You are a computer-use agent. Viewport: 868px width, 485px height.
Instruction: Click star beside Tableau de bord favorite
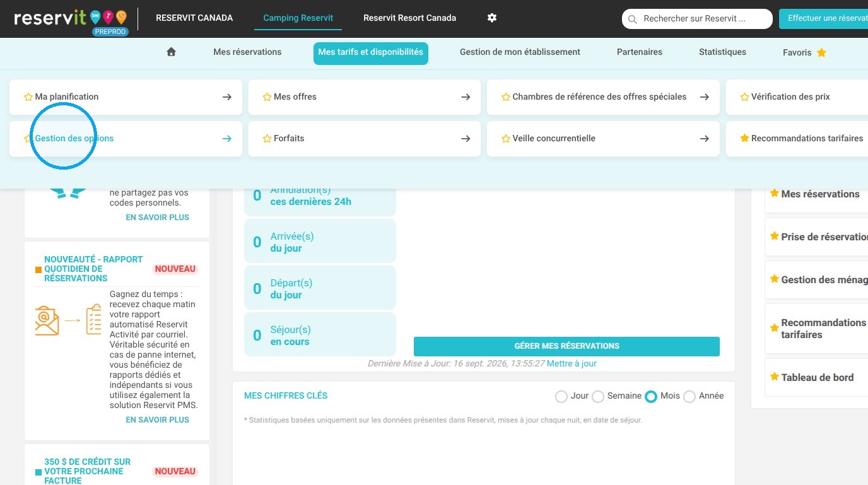(x=774, y=377)
